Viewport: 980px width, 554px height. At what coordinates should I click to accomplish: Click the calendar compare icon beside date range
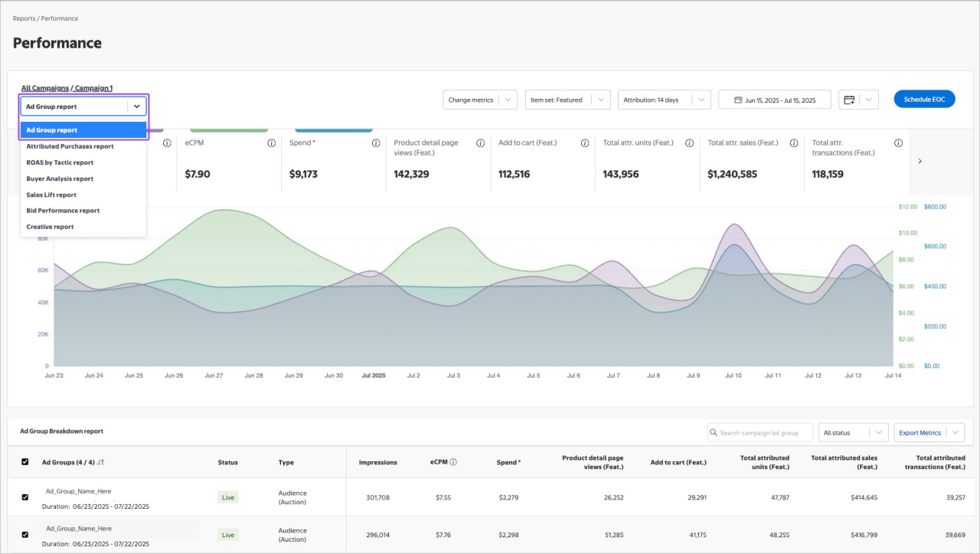tap(848, 100)
